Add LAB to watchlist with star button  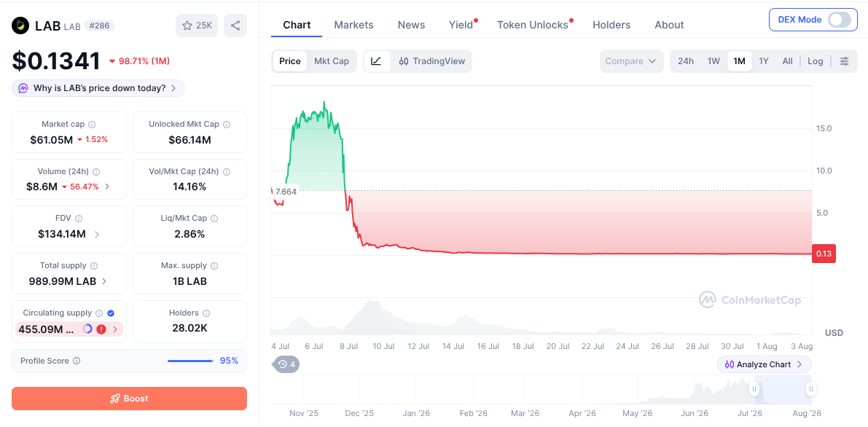(x=197, y=26)
